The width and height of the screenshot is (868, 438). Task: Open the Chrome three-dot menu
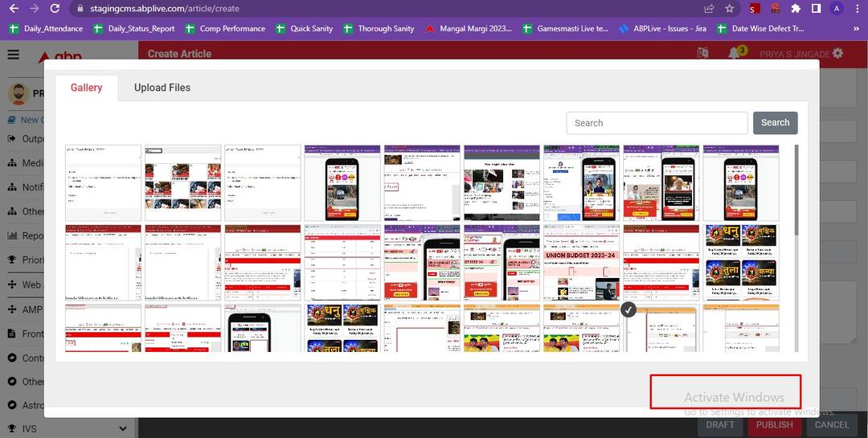coord(857,9)
